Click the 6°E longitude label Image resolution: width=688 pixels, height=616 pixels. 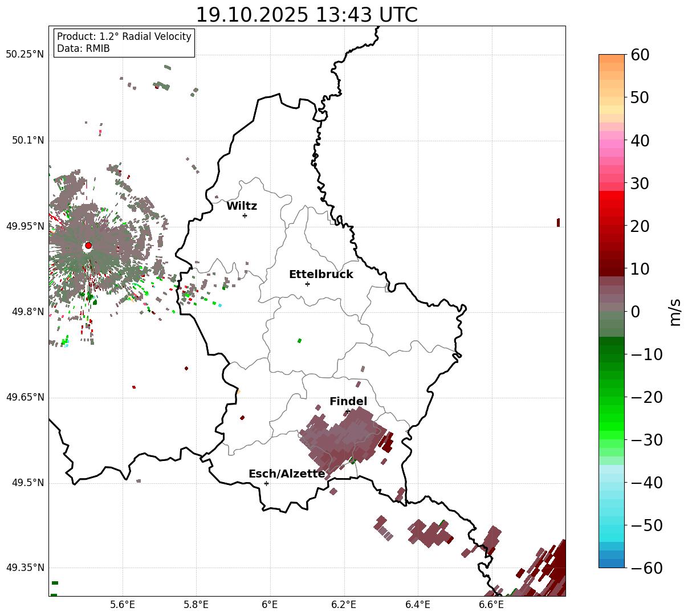click(270, 605)
